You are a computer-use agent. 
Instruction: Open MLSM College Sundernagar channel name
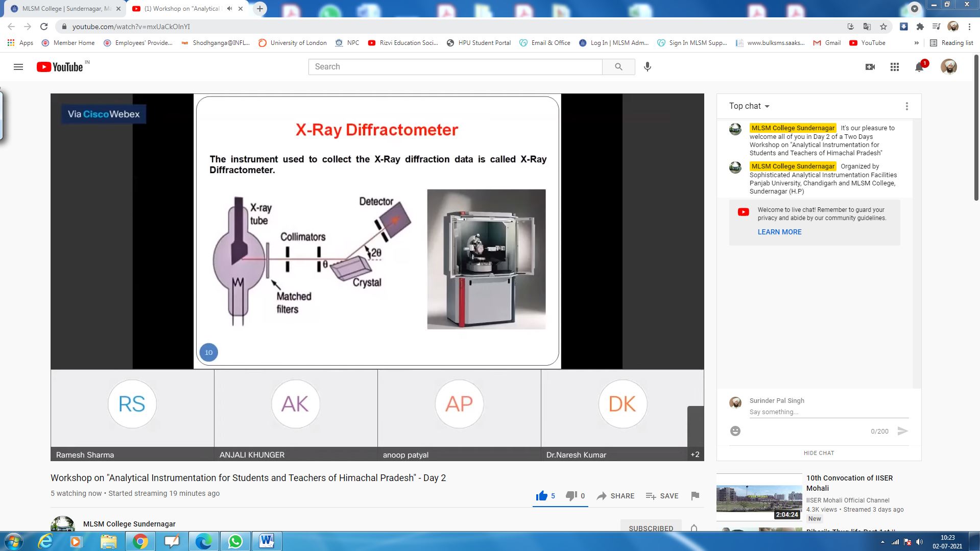[x=129, y=524]
